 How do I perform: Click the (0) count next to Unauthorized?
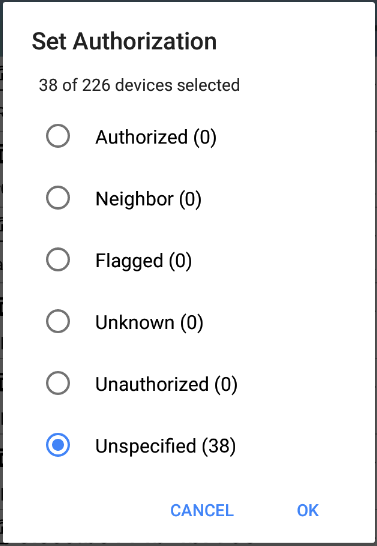226,384
